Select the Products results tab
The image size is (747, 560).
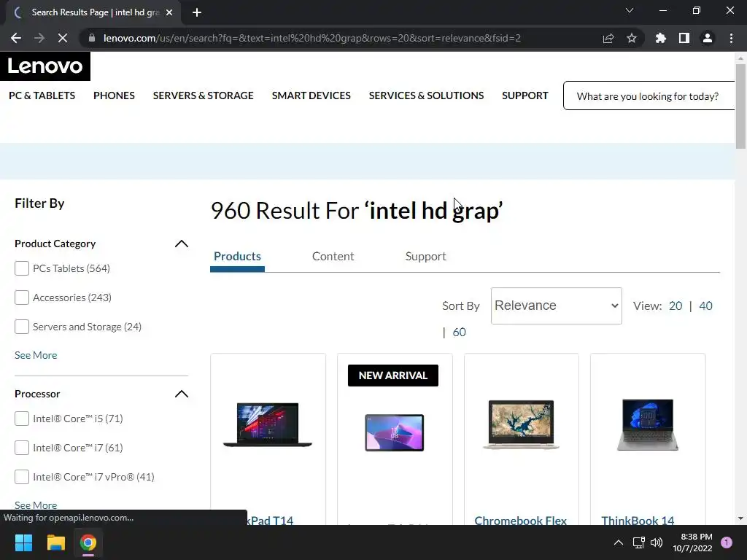point(237,257)
